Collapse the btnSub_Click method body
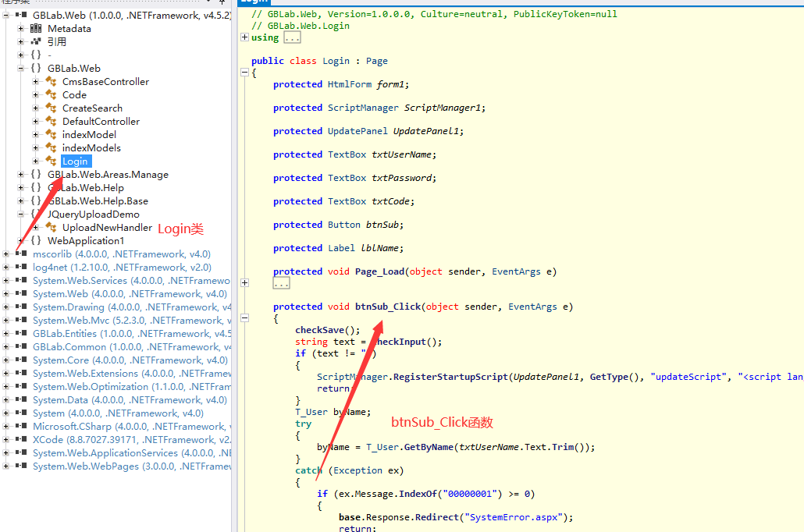 click(x=246, y=318)
